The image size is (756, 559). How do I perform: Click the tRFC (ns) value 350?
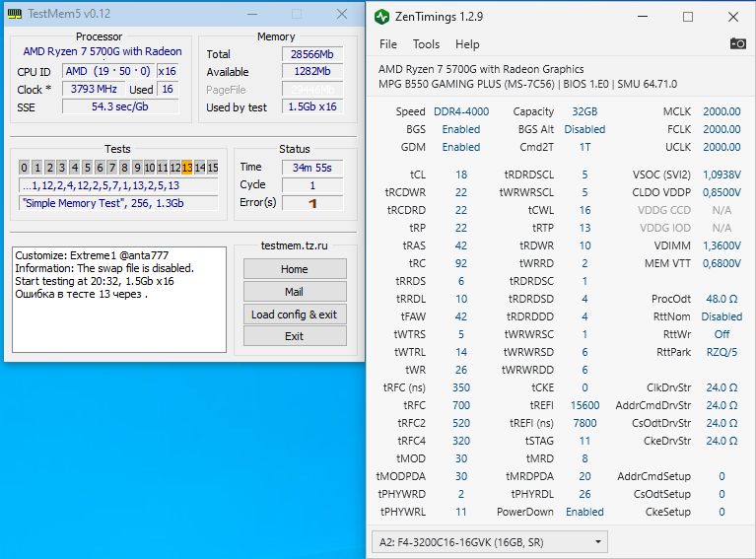click(461, 387)
